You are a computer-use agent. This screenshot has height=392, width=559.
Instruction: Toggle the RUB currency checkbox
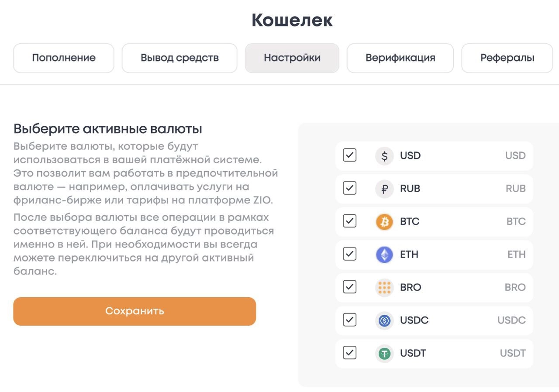point(350,188)
